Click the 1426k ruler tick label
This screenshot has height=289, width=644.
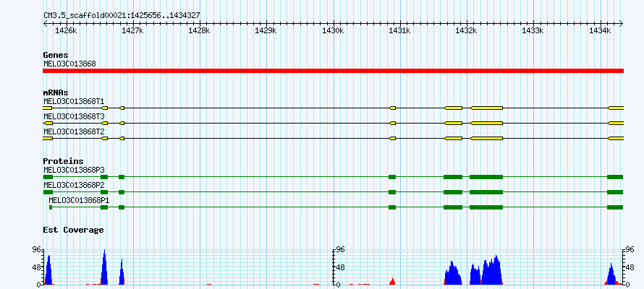tap(67, 31)
